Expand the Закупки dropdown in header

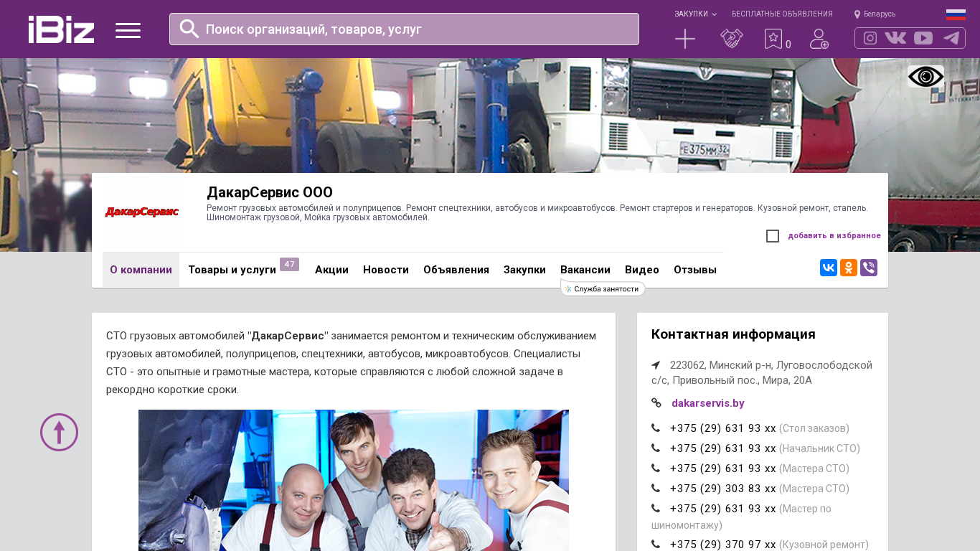point(695,14)
